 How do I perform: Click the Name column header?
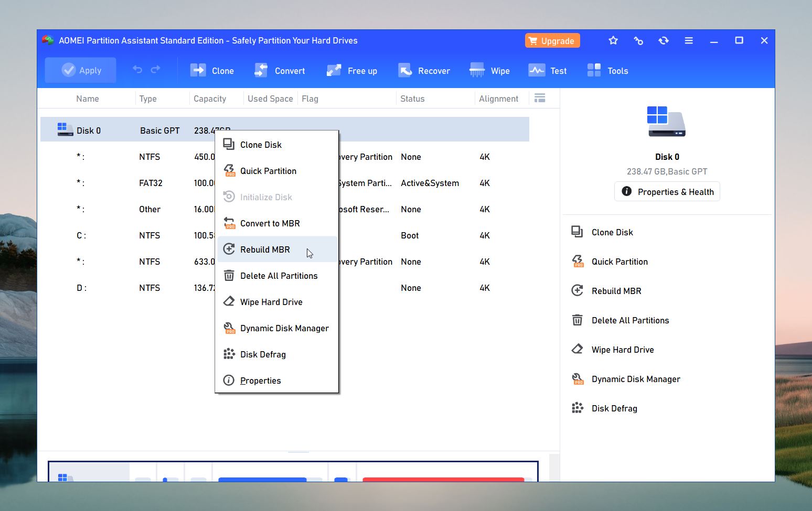87,99
